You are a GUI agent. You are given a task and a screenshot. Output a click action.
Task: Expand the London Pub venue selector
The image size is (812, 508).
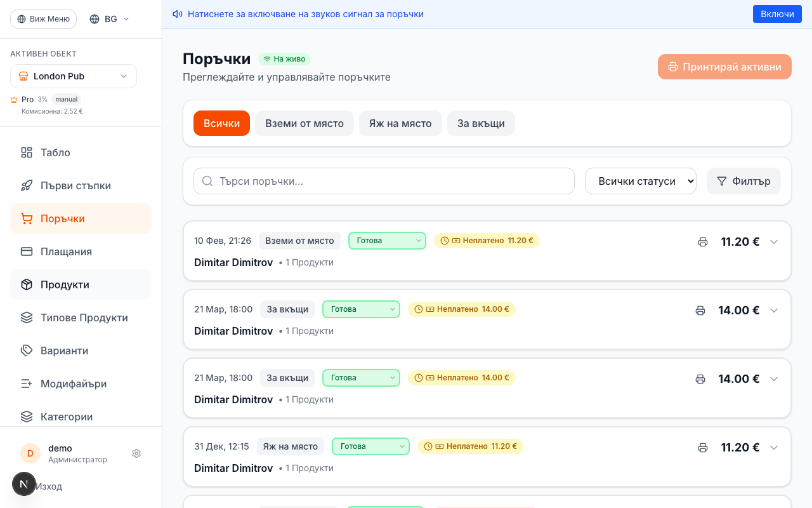tap(73, 76)
